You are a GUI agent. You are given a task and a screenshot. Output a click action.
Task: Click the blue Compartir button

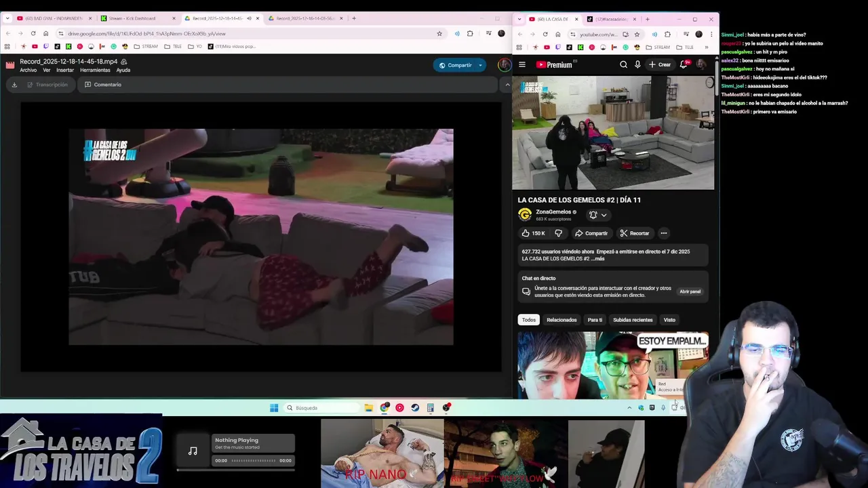pyautogui.click(x=455, y=65)
